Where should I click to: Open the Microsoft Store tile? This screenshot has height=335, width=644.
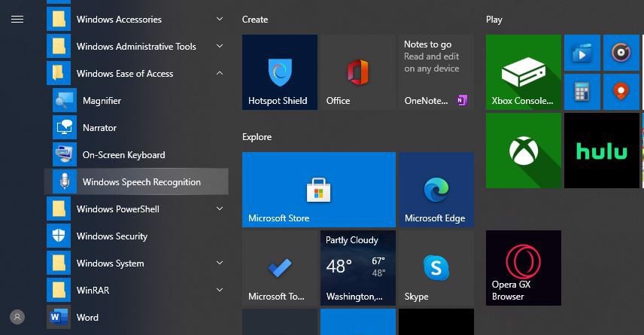319,190
